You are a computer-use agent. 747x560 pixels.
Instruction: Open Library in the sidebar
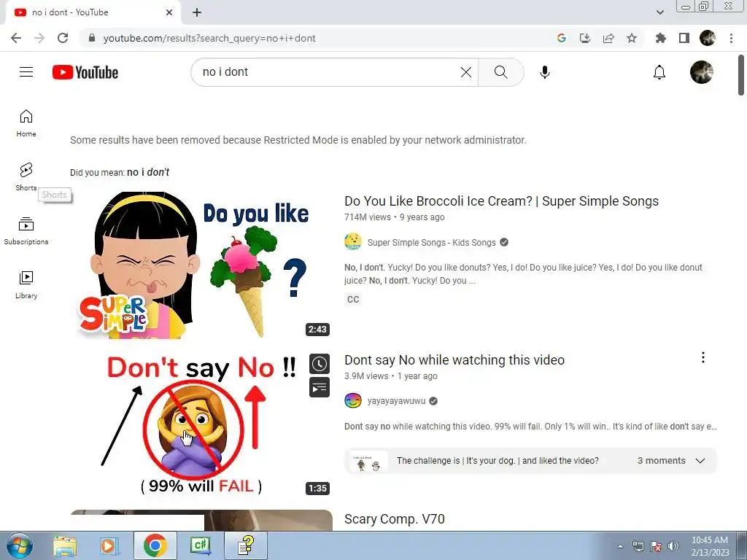click(26, 285)
